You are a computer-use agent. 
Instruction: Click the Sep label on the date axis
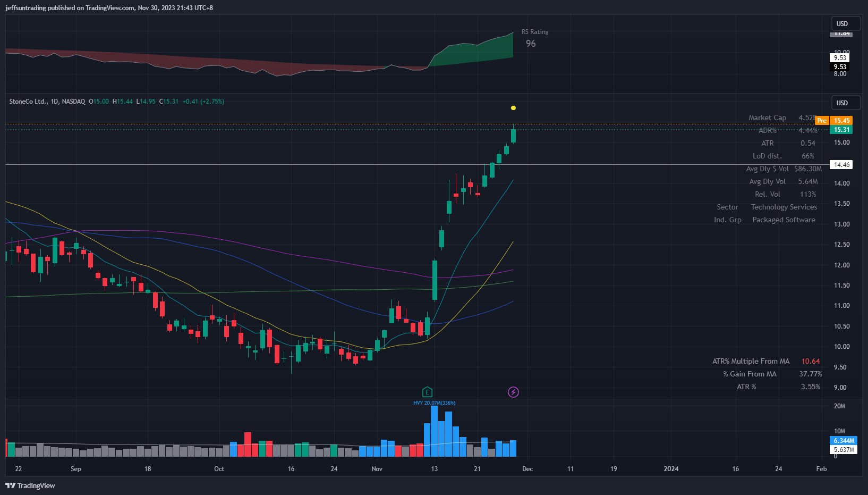76,469
